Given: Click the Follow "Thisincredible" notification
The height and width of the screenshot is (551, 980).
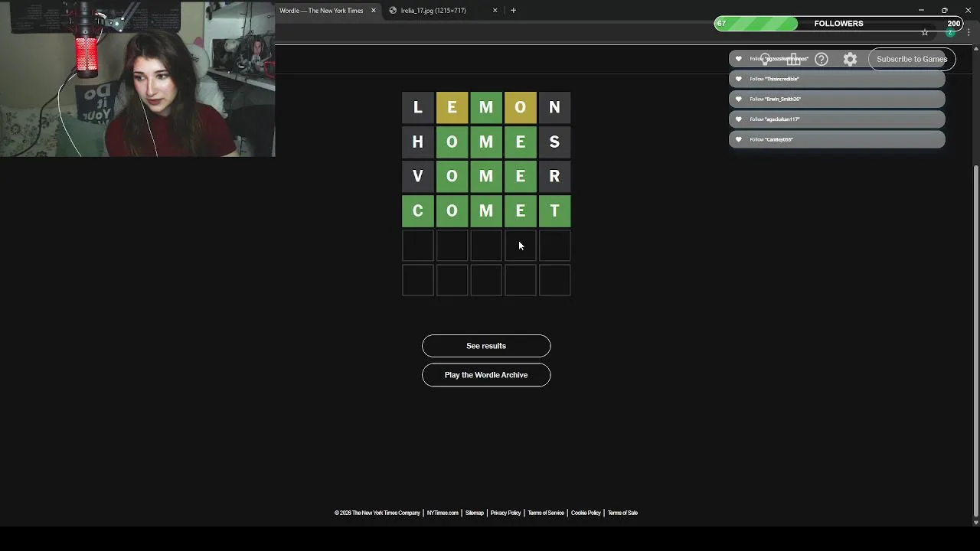Looking at the screenshot, I should 837,79.
